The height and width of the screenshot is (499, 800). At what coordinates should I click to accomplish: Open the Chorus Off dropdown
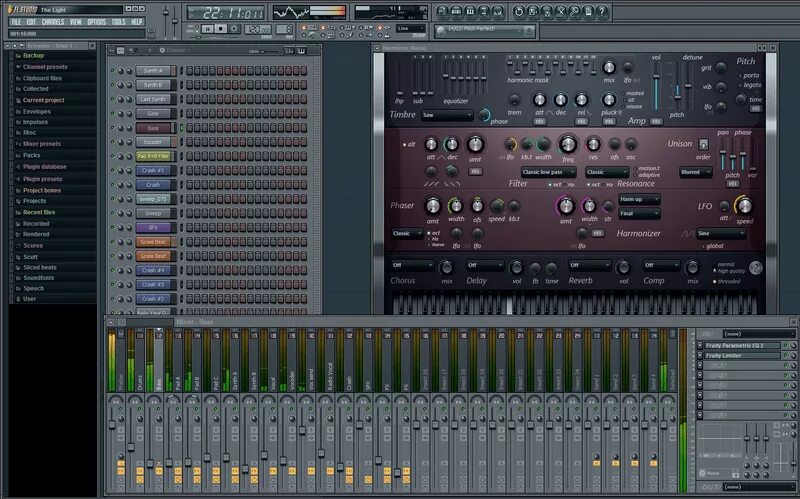click(x=412, y=265)
